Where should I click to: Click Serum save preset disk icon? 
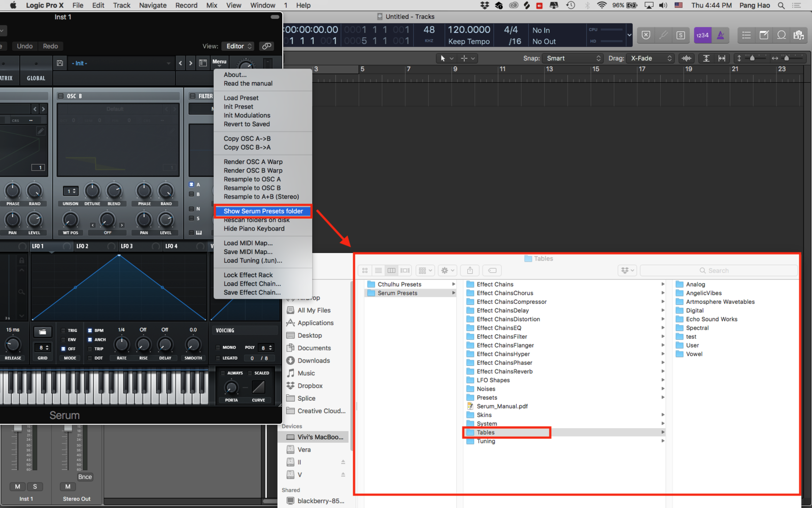(60, 63)
